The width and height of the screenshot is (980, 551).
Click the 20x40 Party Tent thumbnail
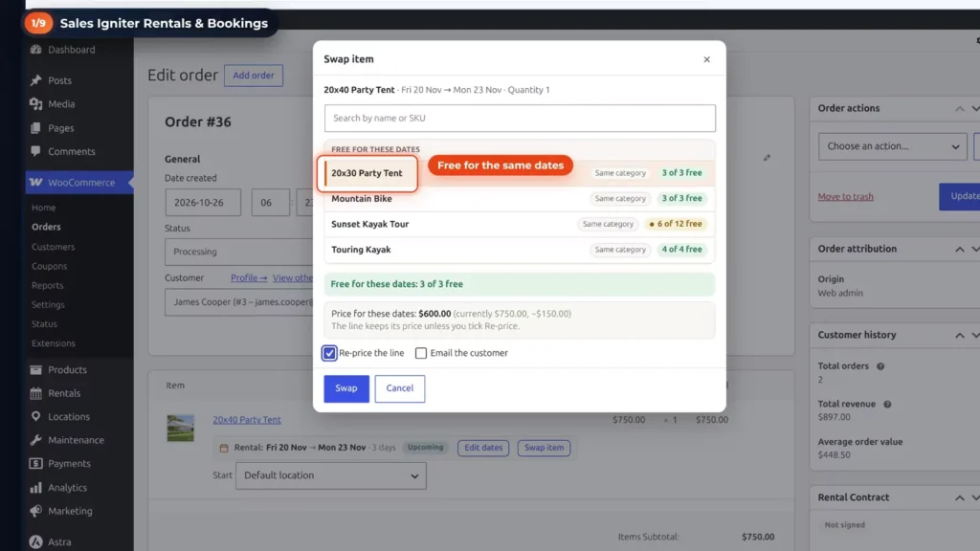coord(181,428)
